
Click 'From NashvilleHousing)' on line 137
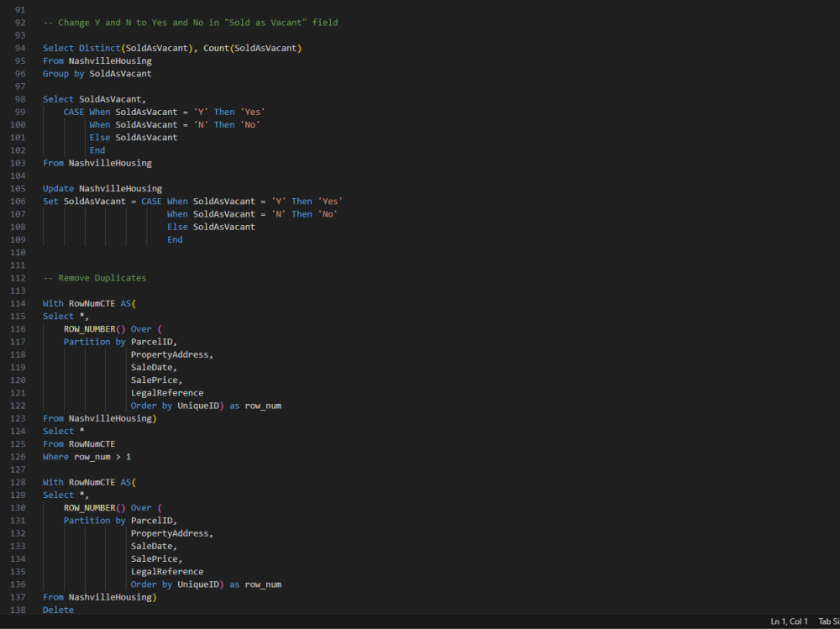click(x=100, y=597)
